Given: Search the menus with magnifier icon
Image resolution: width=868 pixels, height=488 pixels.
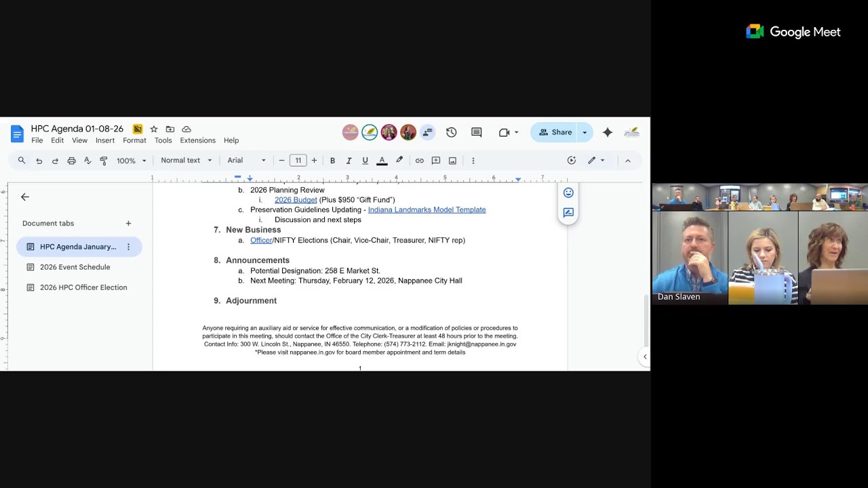Looking at the screenshot, I should [x=22, y=161].
